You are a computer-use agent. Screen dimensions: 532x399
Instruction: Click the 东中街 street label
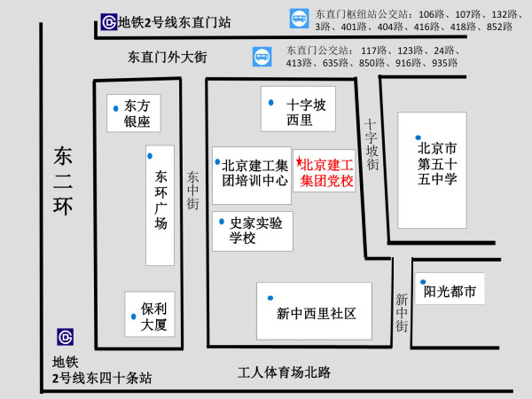point(192,191)
